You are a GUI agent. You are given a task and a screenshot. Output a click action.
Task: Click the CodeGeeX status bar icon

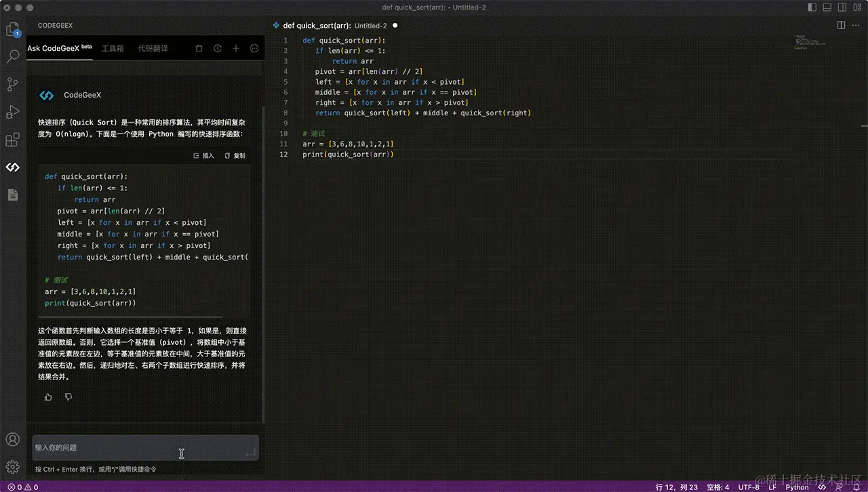coord(821,487)
